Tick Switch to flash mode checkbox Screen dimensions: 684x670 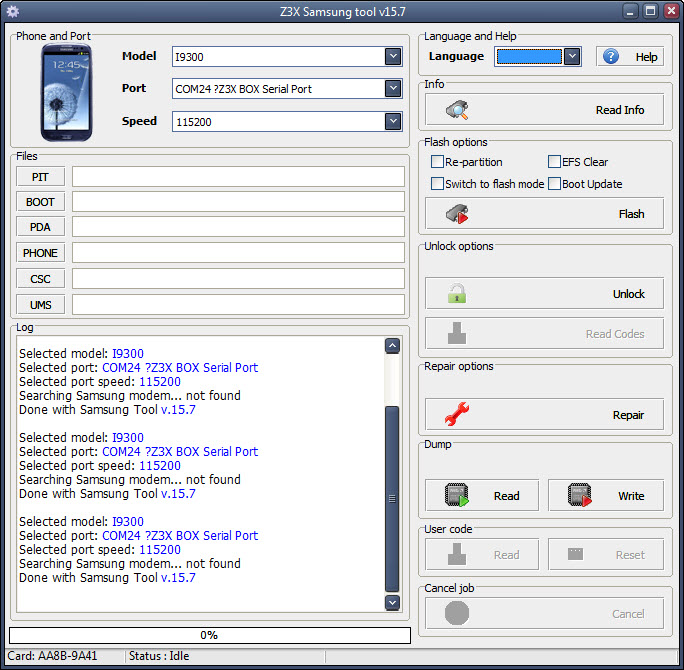tap(437, 184)
